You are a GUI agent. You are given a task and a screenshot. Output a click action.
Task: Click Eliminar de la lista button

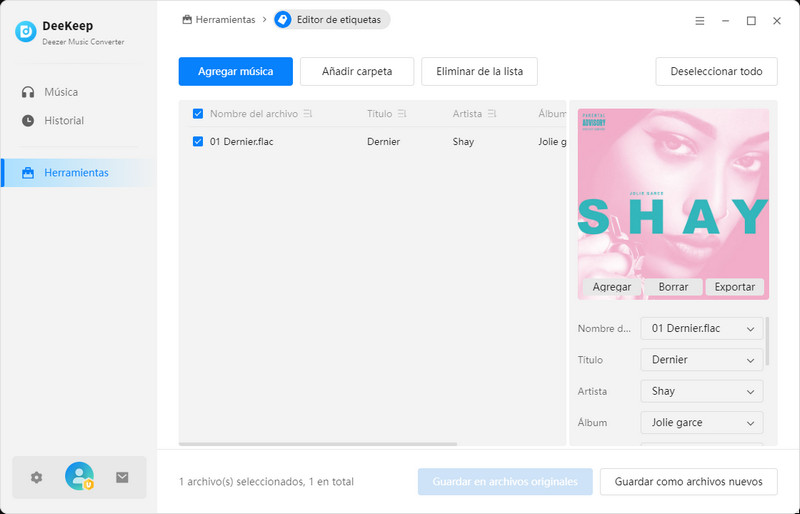pyautogui.click(x=480, y=71)
